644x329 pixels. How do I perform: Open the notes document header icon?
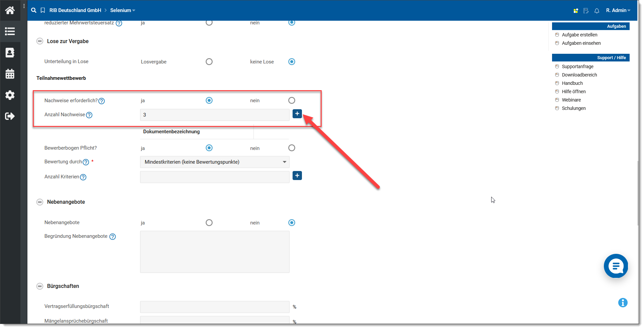point(586,11)
